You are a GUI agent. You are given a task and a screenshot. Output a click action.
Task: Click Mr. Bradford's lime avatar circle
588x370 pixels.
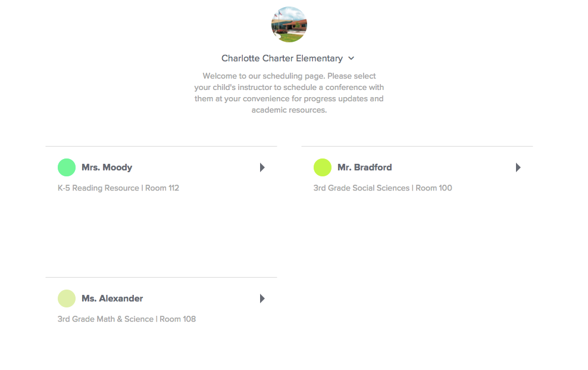pyautogui.click(x=323, y=167)
